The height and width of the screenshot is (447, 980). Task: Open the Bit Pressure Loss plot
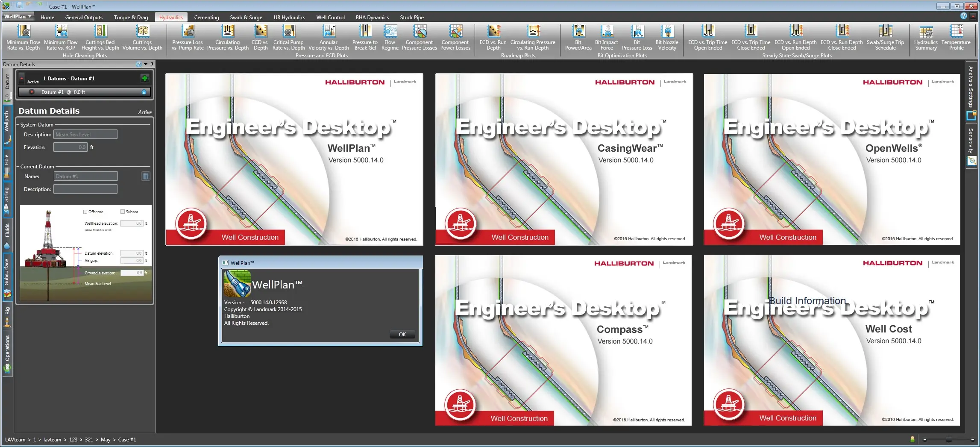click(637, 38)
